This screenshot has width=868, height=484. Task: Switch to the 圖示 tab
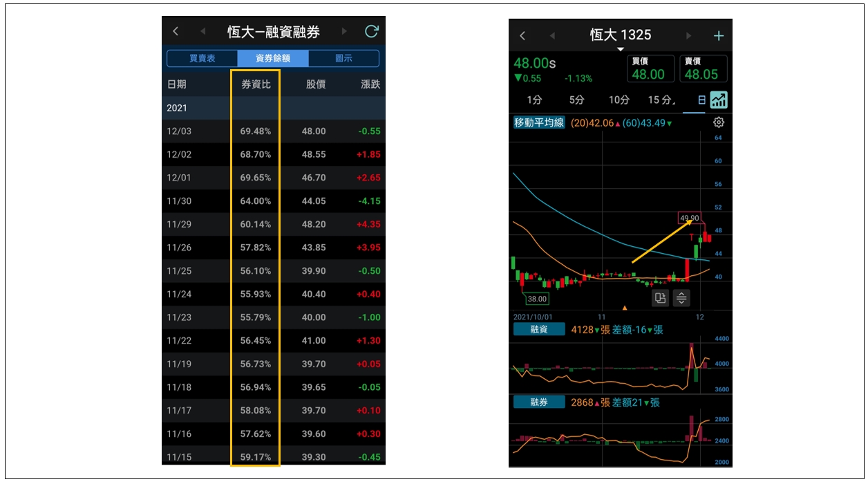pos(343,58)
